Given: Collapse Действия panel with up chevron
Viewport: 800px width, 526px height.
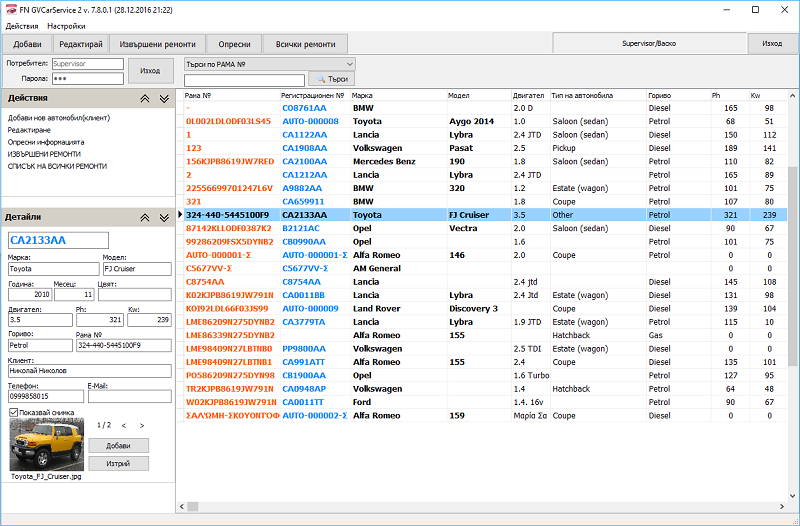Looking at the screenshot, I should click(x=145, y=99).
